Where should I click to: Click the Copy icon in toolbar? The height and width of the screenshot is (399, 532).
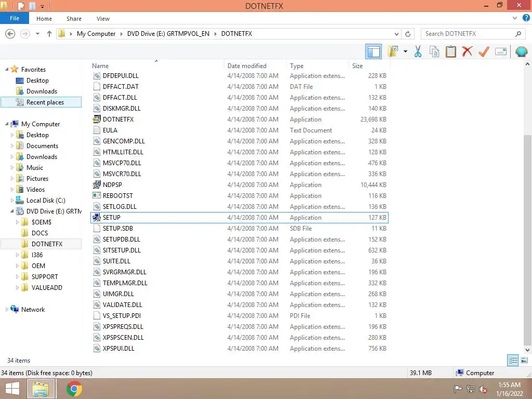click(x=434, y=51)
